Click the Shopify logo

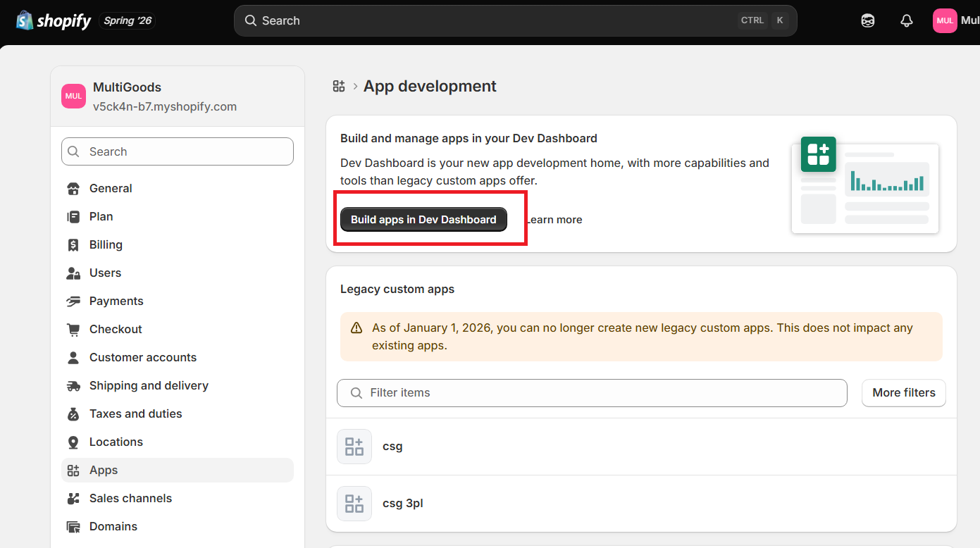click(x=54, y=20)
